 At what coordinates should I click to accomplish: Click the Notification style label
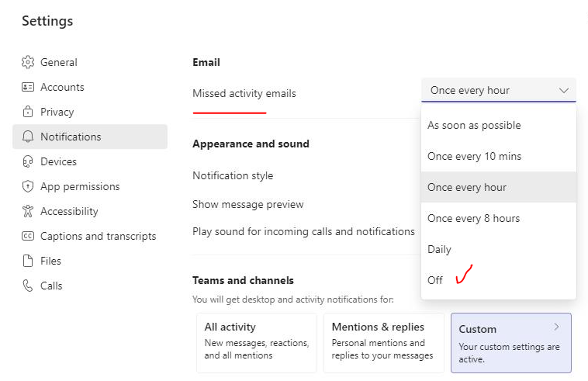pyautogui.click(x=233, y=175)
